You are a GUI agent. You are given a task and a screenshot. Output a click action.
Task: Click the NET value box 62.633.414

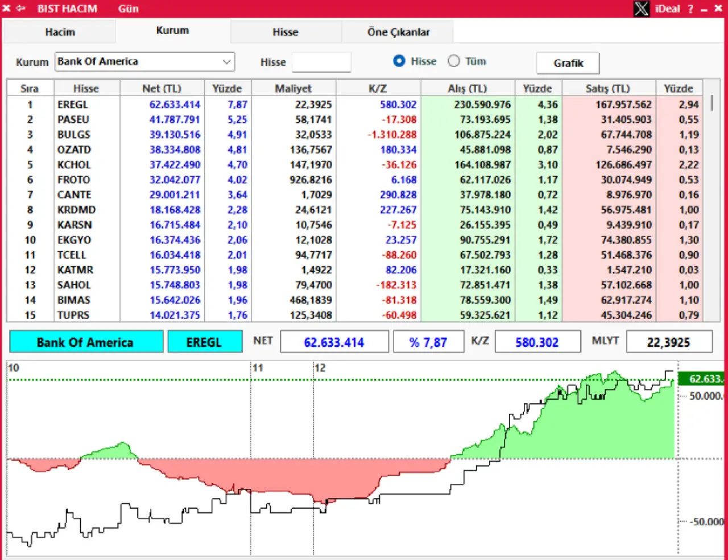click(x=334, y=342)
